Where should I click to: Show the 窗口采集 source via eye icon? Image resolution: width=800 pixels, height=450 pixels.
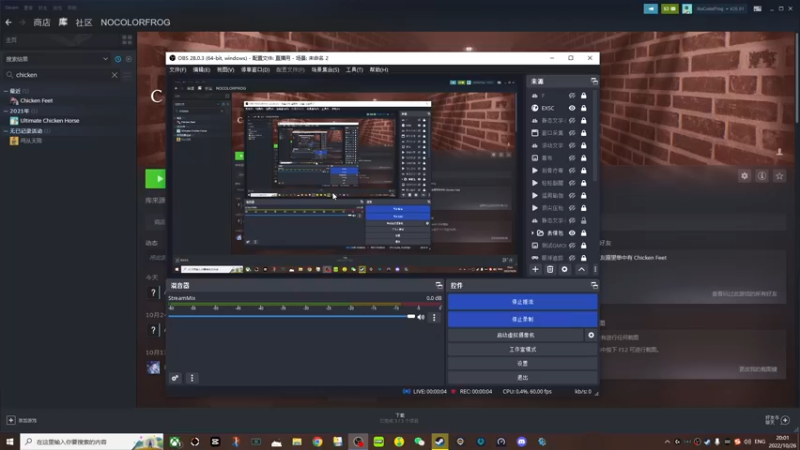tap(572, 133)
